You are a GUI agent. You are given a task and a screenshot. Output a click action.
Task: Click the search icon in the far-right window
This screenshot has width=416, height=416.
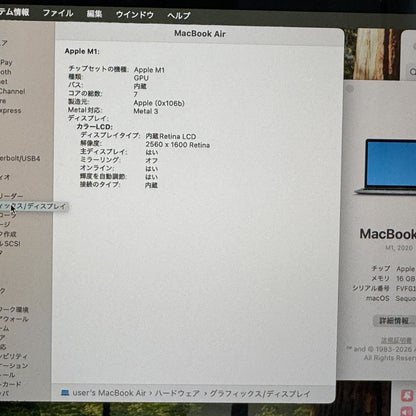(413, 72)
